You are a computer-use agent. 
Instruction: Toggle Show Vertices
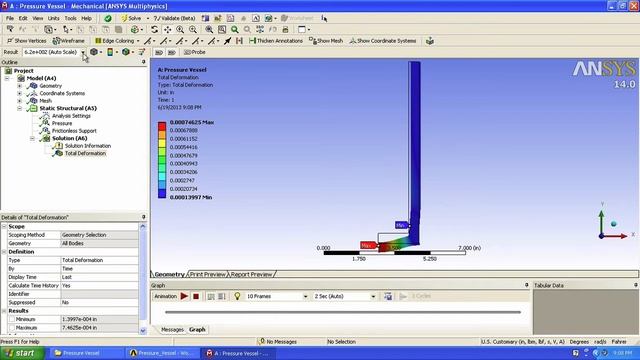coord(27,41)
